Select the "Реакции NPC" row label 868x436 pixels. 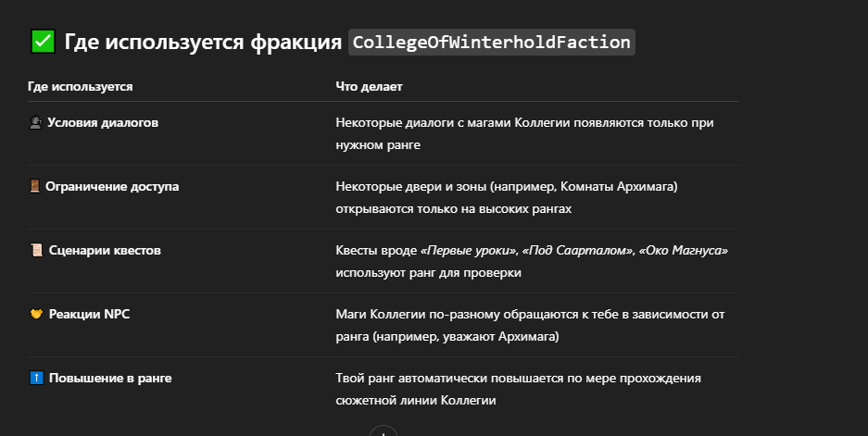point(89,314)
